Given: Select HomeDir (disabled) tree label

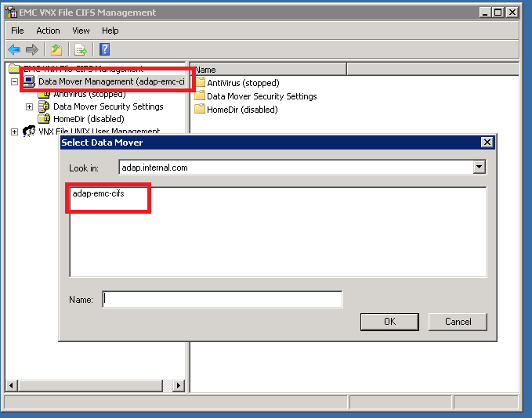Looking at the screenshot, I should (89, 119).
